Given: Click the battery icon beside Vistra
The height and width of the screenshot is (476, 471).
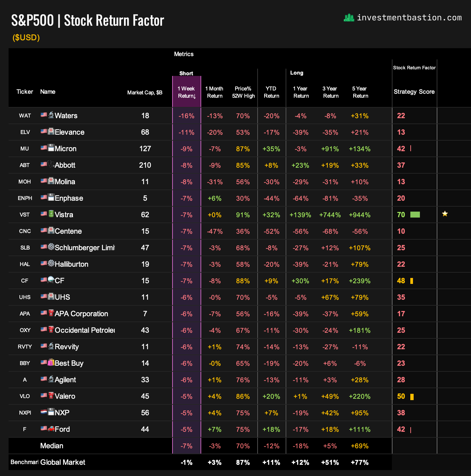Looking at the screenshot, I should [51, 214].
